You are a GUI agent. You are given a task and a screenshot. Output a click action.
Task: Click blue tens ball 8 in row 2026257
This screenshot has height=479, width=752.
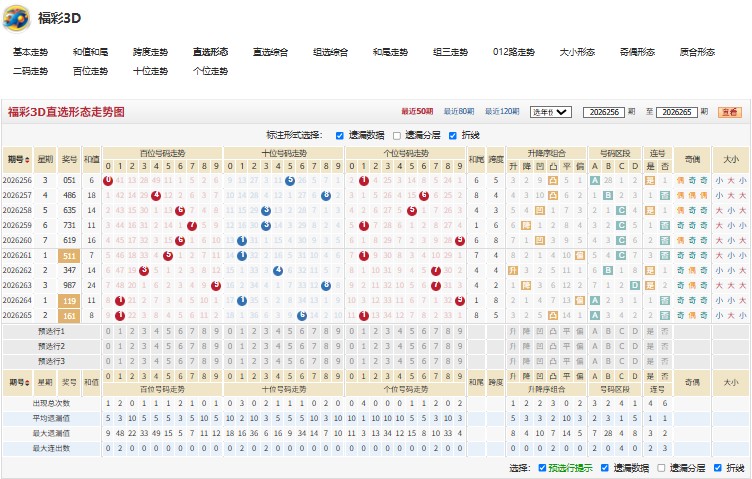[326, 195]
